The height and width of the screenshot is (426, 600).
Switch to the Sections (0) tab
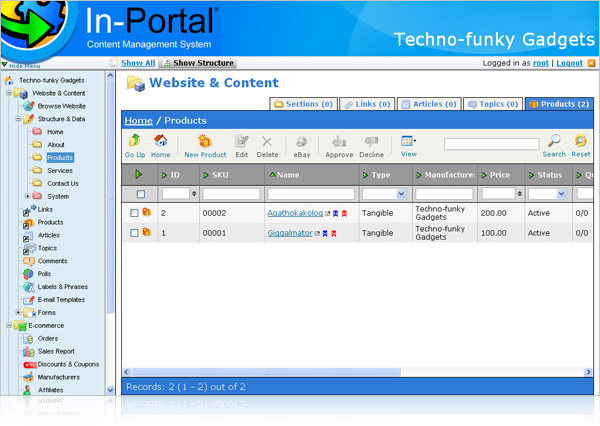tap(303, 104)
